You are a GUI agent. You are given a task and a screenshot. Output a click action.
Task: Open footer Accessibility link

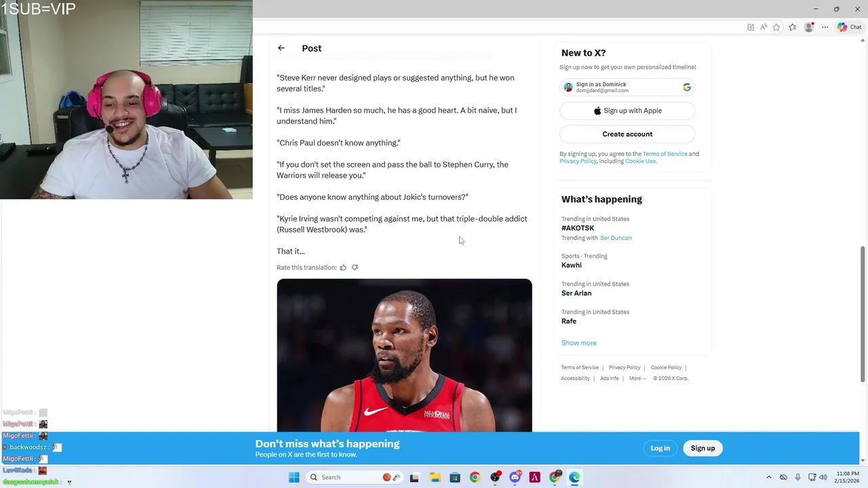tap(575, 378)
